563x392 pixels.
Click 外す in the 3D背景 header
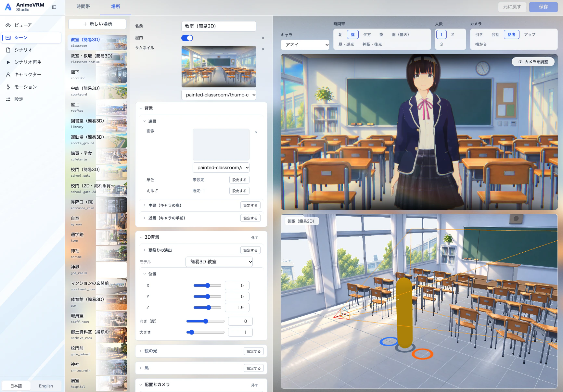click(x=255, y=238)
